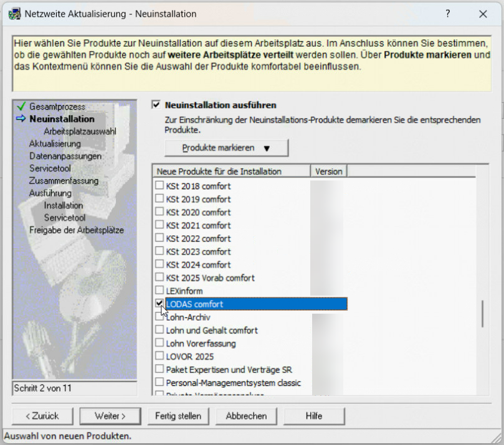The height and width of the screenshot is (445, 504).
Task: Sort by Neue Produkte für die Installation column
Action: (x=231, y=171)
